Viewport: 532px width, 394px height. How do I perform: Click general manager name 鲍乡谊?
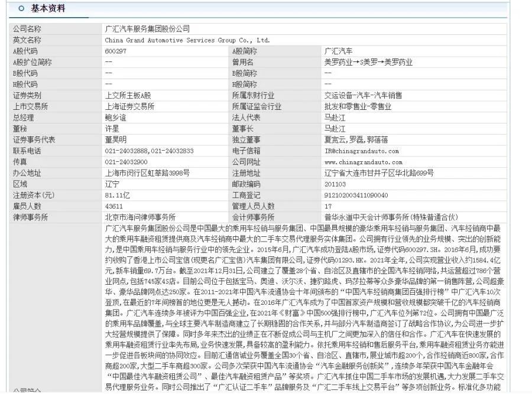pos(115,118)
